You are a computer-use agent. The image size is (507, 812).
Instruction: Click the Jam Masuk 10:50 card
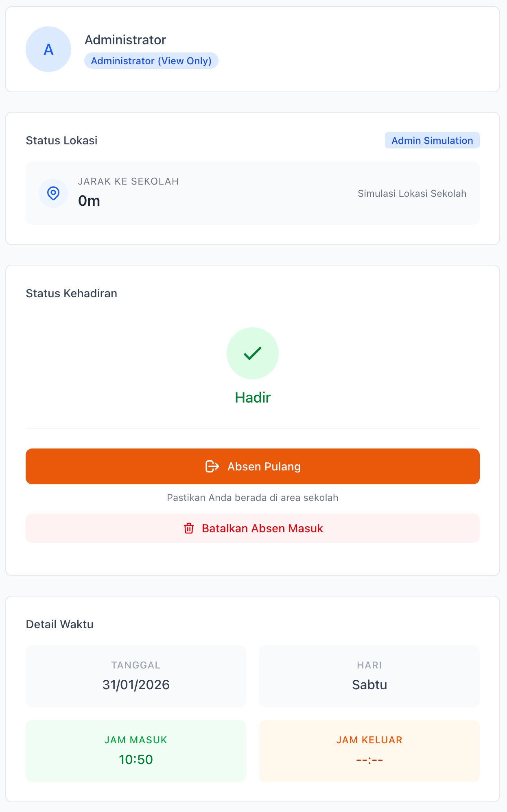[136, 751]
